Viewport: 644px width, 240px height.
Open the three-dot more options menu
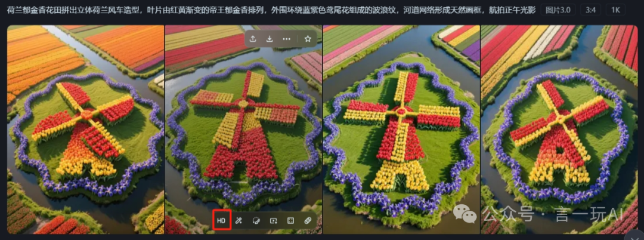[x=287, y=39]
